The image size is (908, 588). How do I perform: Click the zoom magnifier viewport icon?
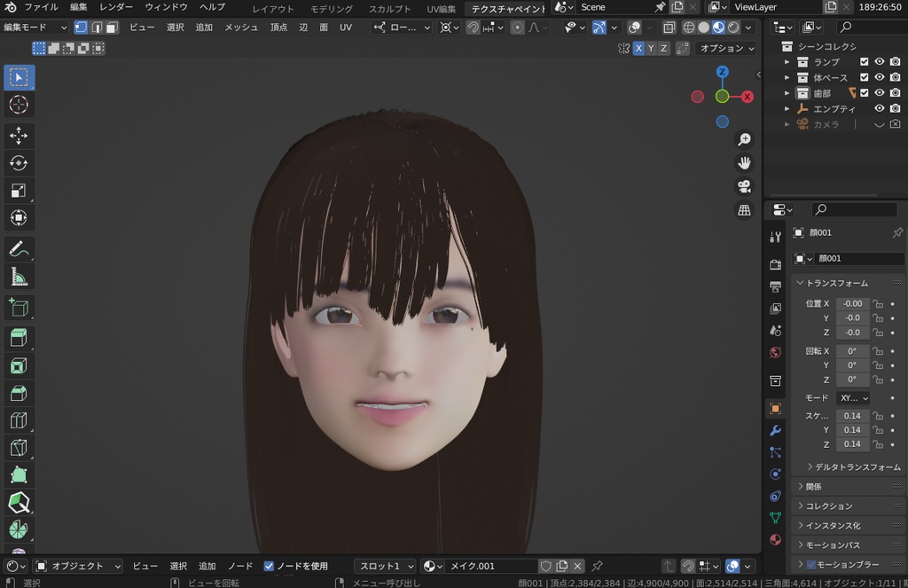tap(745, 140)
